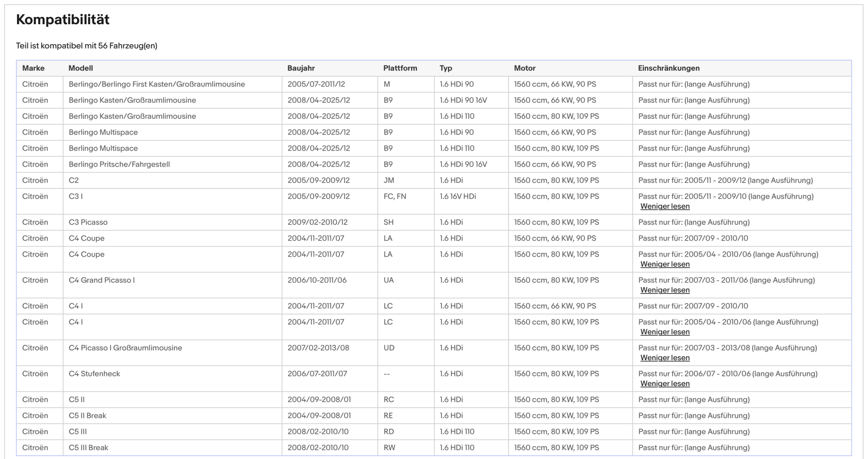Collapse restrictions via Weniger lesen for C3 I
The height and width of the screenshot is (459, 868).
point(665,206)
